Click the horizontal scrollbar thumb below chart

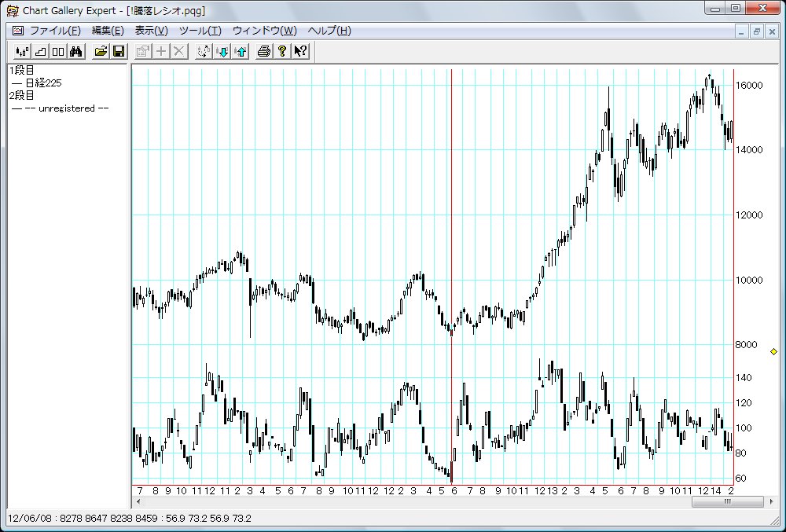pos(727,501)
